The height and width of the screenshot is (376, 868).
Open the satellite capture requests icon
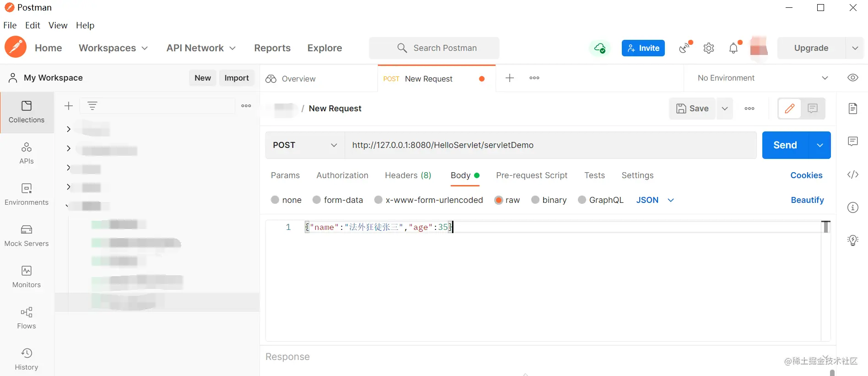pyautogui.click(x=685, y=48)
